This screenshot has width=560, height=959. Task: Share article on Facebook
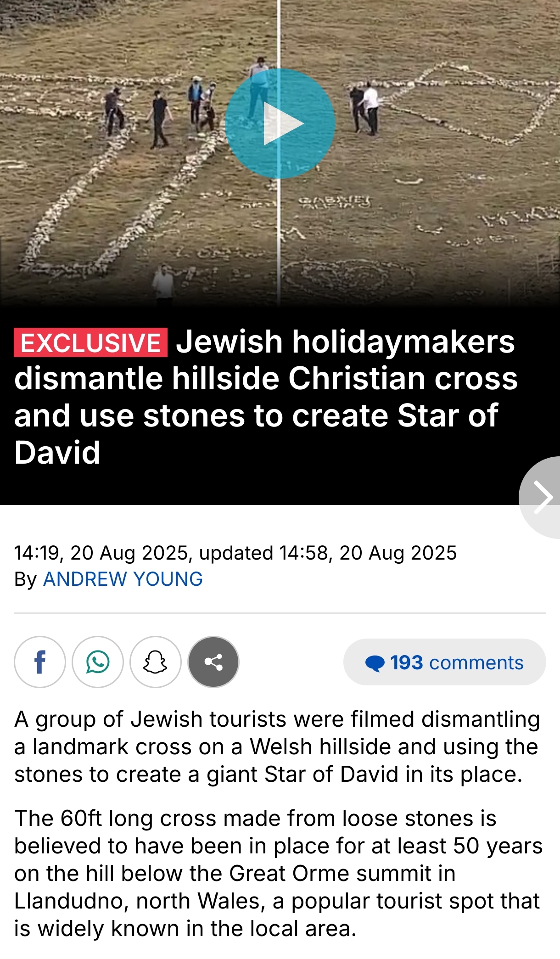[40, 662]
